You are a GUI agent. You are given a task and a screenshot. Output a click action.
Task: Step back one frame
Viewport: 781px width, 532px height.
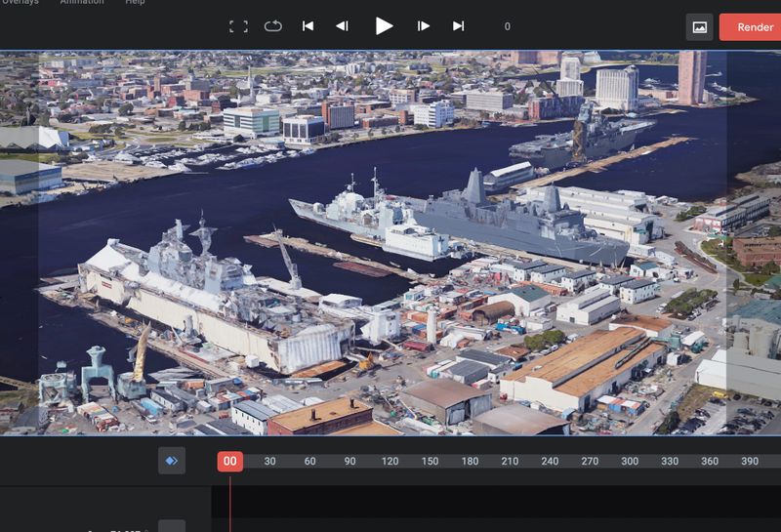[342, 26]
